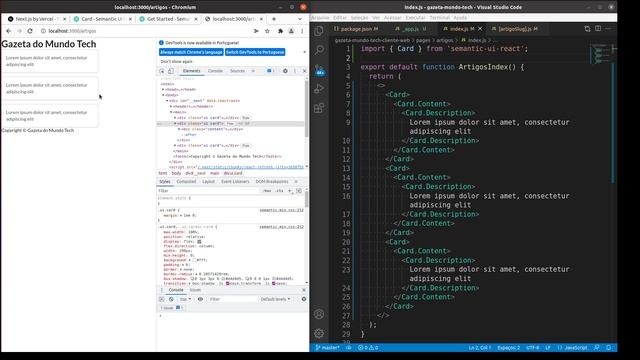The width and height of the screenshot is (640, 360).
Task: Toggle .cls element classes button
Action: 280,191
